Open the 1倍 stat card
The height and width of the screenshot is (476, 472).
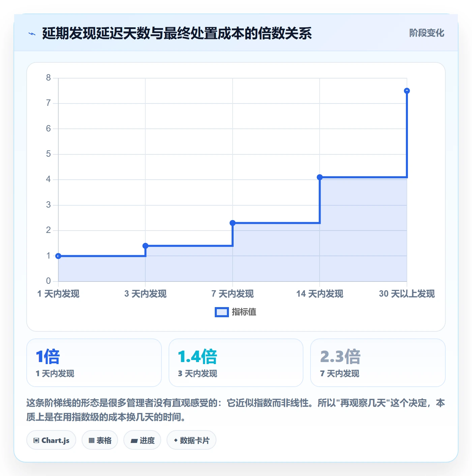coord(94,363)
